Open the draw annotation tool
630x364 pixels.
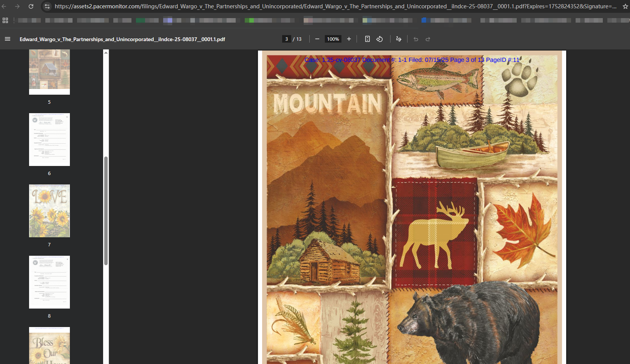(398, 39)
